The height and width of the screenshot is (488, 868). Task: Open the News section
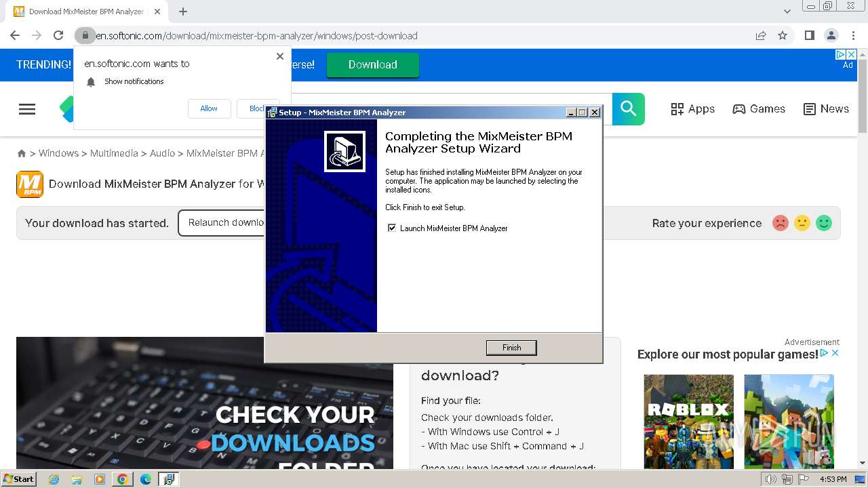tap(826, 108)
